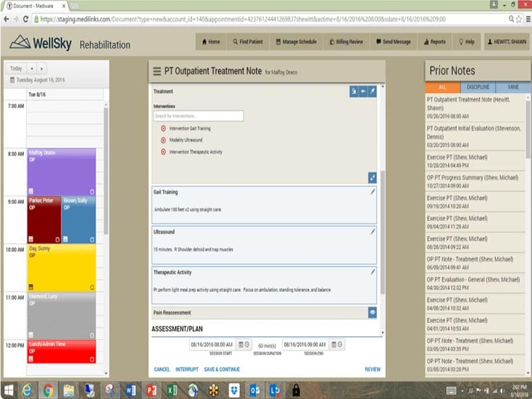Open Word from the taskbar
Screen dimensions: 532x399
(130, 390)
